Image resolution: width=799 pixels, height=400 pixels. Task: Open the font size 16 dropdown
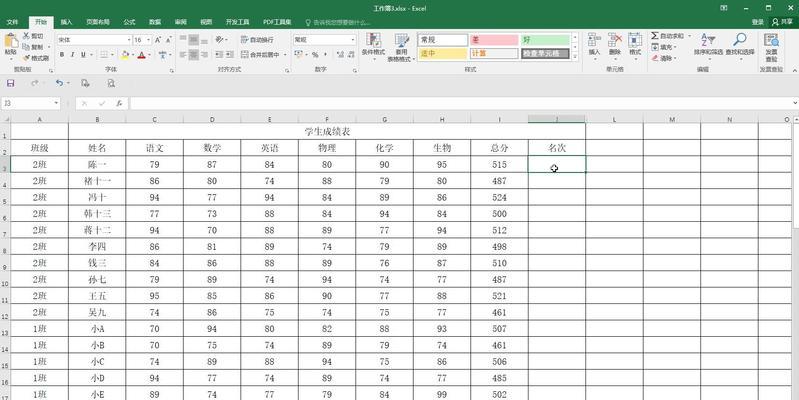148,40
